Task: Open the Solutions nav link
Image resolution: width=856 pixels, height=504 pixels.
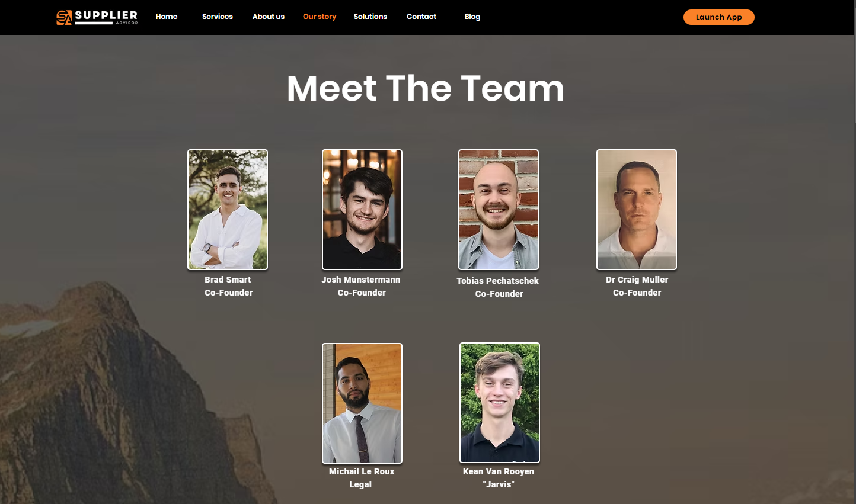Action: pyautogui.click(x=370, y=17)
